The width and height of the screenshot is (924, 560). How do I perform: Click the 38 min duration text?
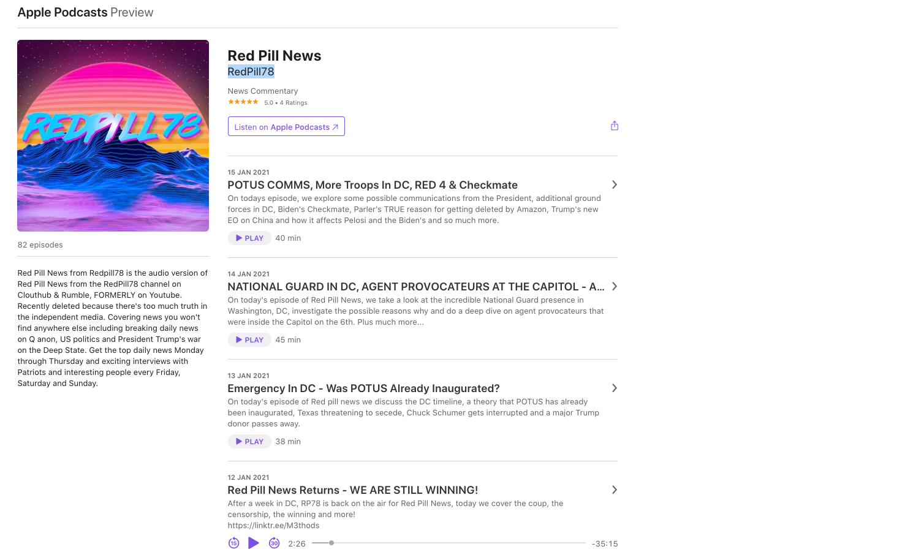click(x=288, y=441)
